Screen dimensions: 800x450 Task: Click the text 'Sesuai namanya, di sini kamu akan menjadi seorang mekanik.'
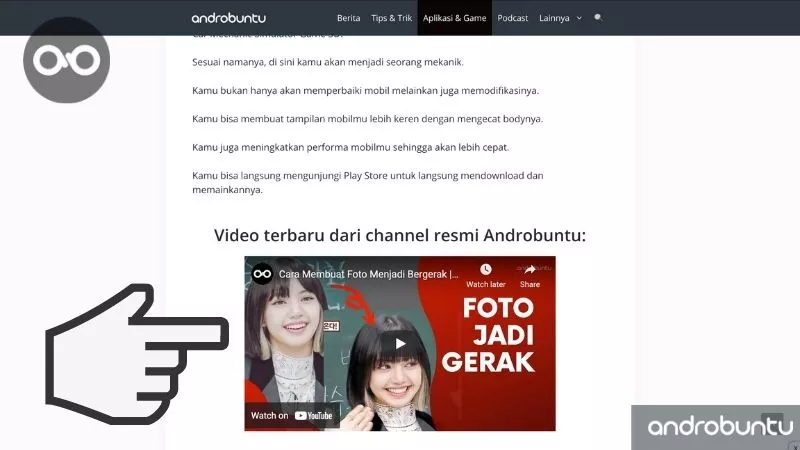[328, 62]
